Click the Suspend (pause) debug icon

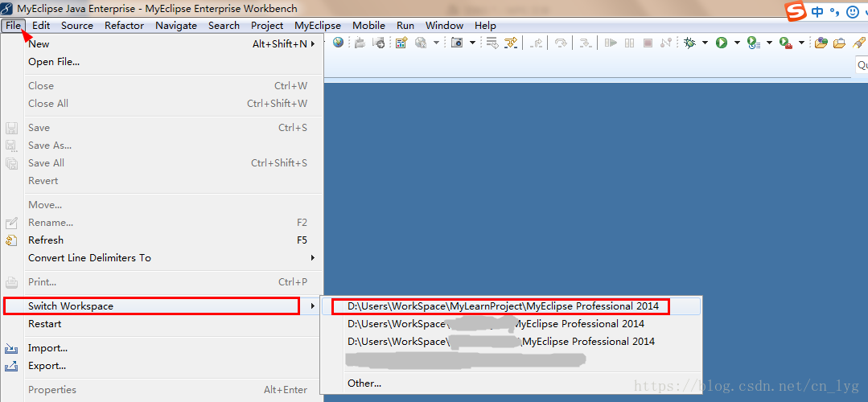pyautogui.click(x=629, y=43)
